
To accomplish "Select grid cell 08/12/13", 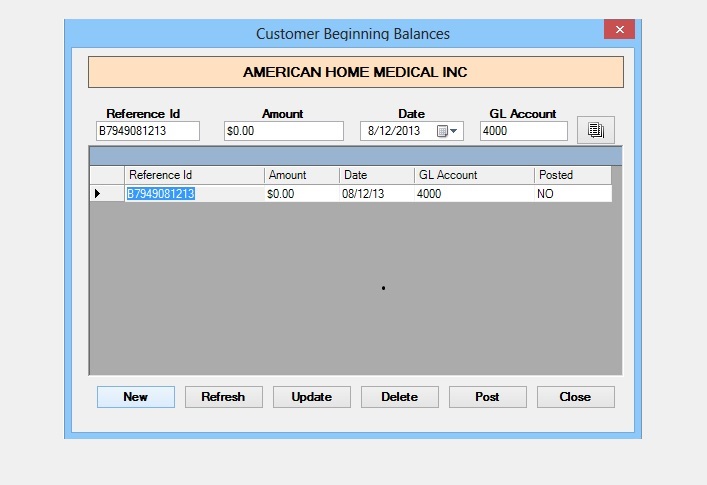I will pyautogui.click(x=376, y=194).
